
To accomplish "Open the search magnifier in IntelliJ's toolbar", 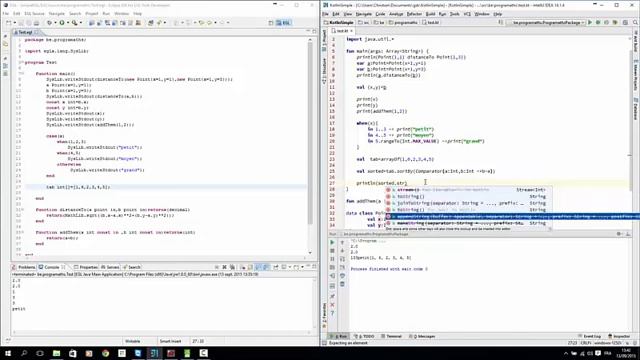I will pos(636,22).
